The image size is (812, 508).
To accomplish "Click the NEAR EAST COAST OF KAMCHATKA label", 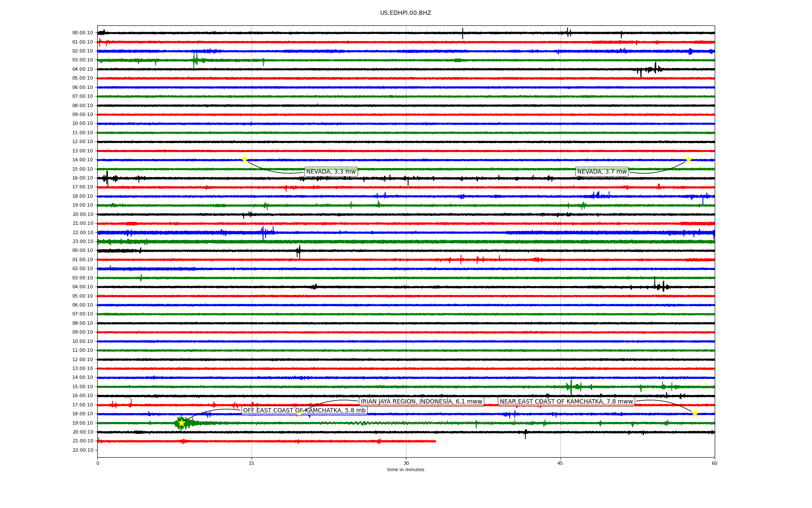I will pos(566,401).
